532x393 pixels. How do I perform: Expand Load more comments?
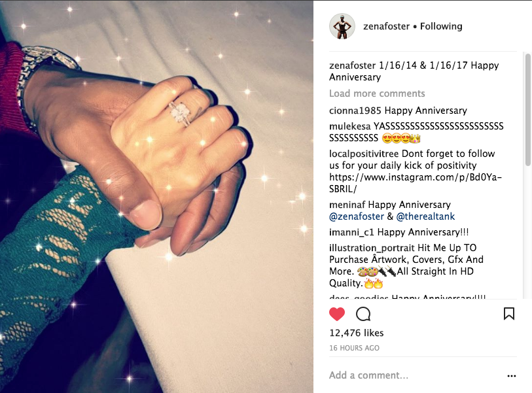(377, 94)
